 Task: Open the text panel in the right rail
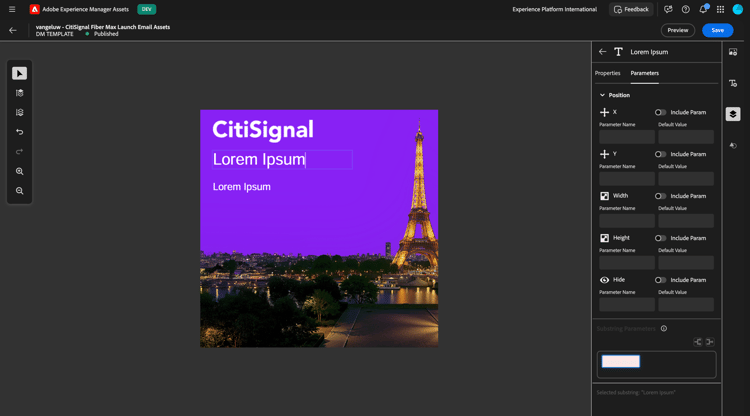coord(733,83)
